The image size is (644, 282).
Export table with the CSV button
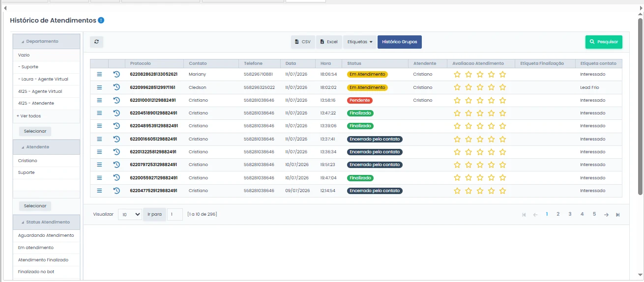[x=303, y=42]
